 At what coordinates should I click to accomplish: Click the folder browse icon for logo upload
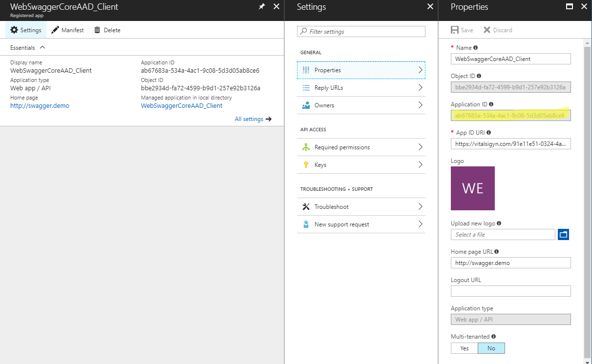coord(563,235)
